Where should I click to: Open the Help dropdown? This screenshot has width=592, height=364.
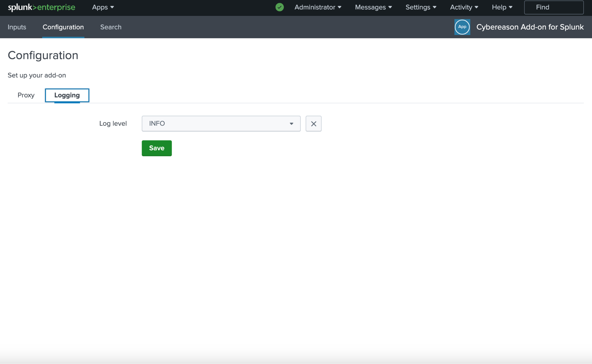point(502,7)
